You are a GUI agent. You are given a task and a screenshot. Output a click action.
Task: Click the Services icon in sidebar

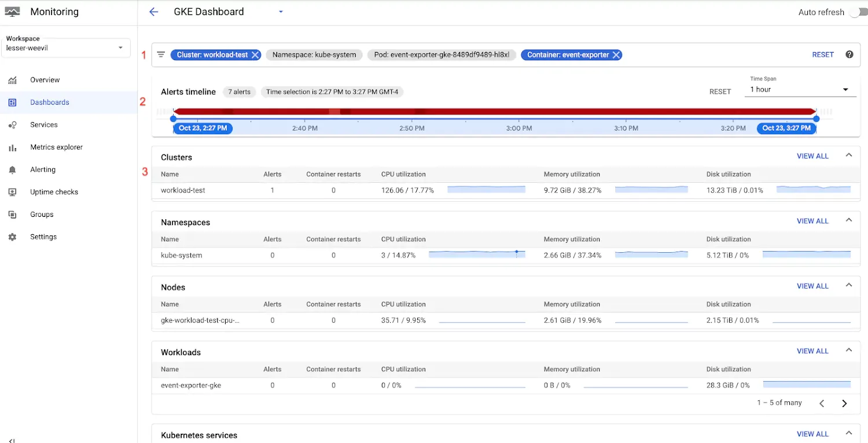(x=12, y=125)
